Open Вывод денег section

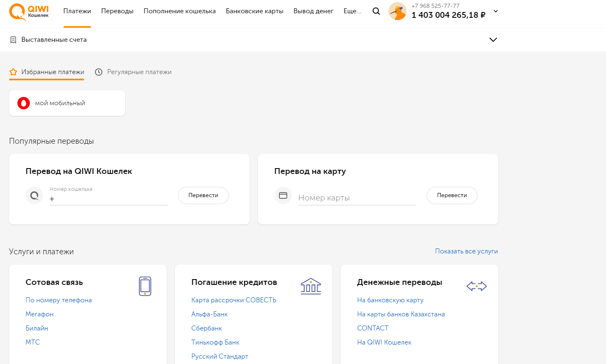[313, 11]
